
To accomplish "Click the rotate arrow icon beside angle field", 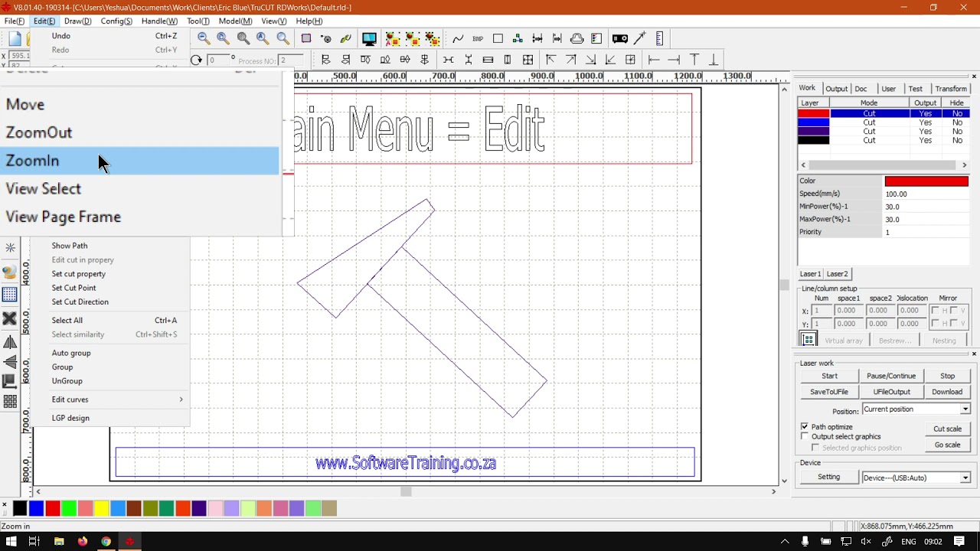I will (x=197, y=60).
